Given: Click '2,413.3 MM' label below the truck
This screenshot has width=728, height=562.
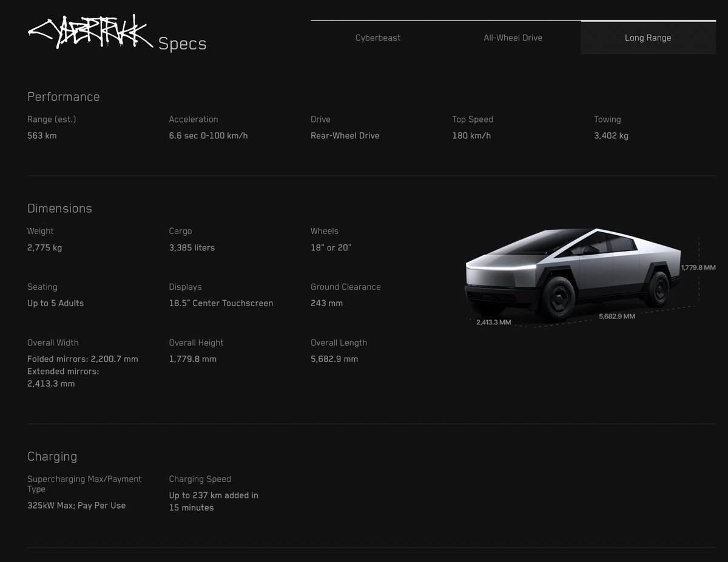Looking at the screenshot, I should coord(493,323).
